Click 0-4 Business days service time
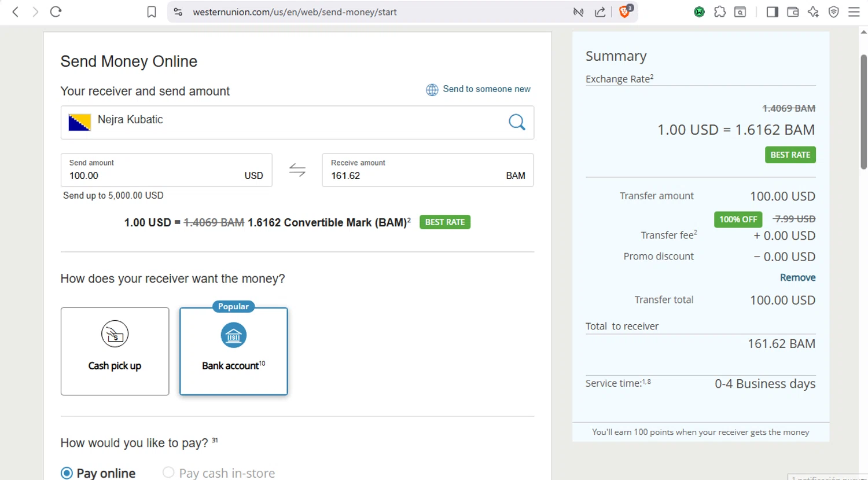 click(x=765, y=384)
